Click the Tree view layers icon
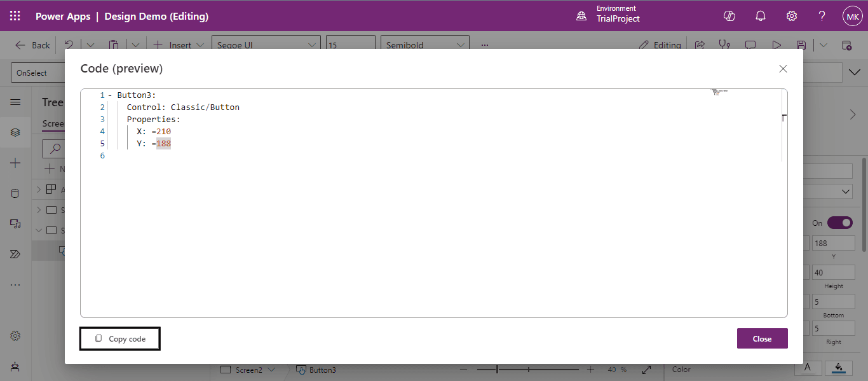The width and height of the screenshot is (868, 381). (15, 132)
